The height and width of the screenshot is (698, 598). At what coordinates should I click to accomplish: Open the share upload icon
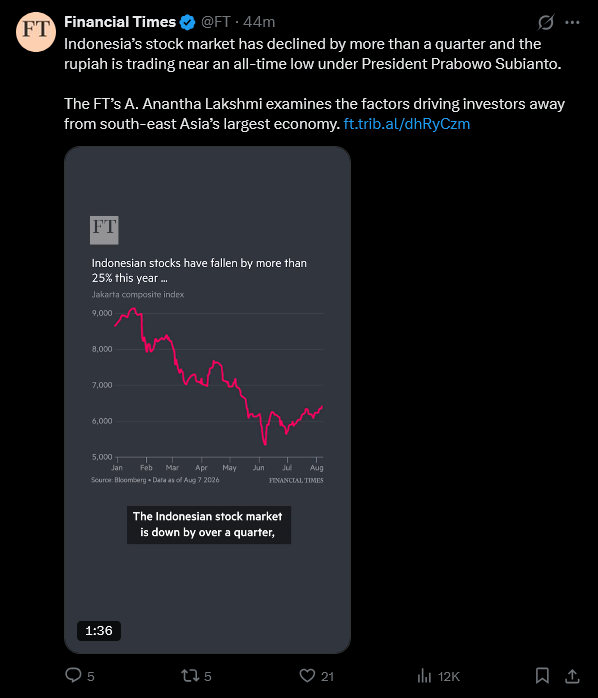tap(572, 676)
